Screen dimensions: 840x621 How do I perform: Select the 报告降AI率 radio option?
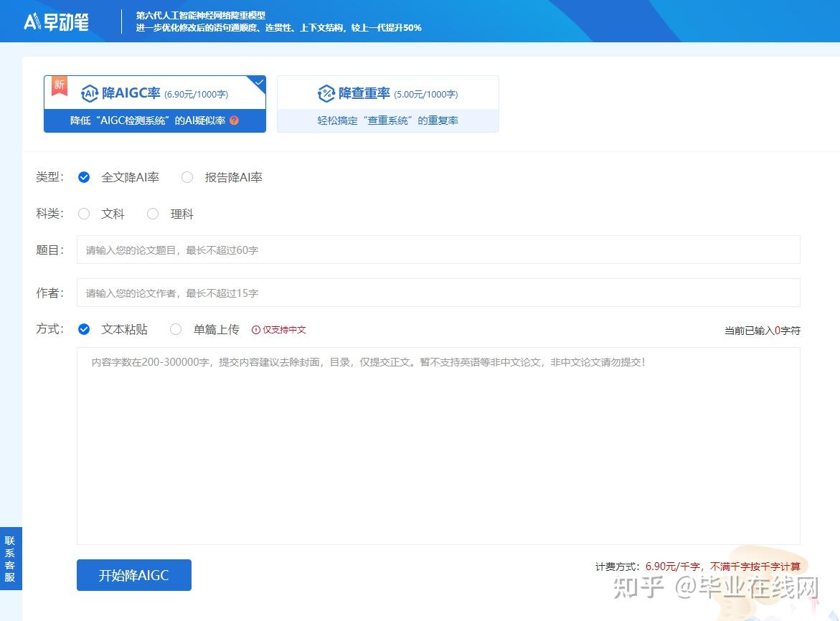187,177
